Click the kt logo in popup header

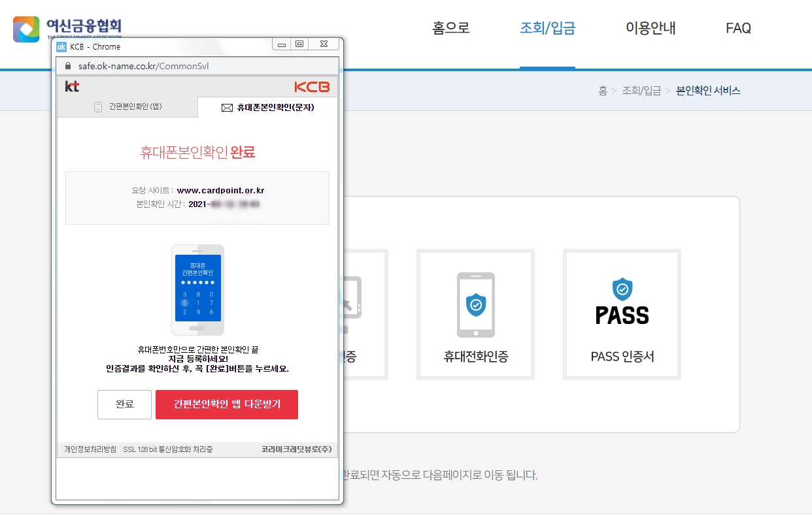tap(72, 86)
